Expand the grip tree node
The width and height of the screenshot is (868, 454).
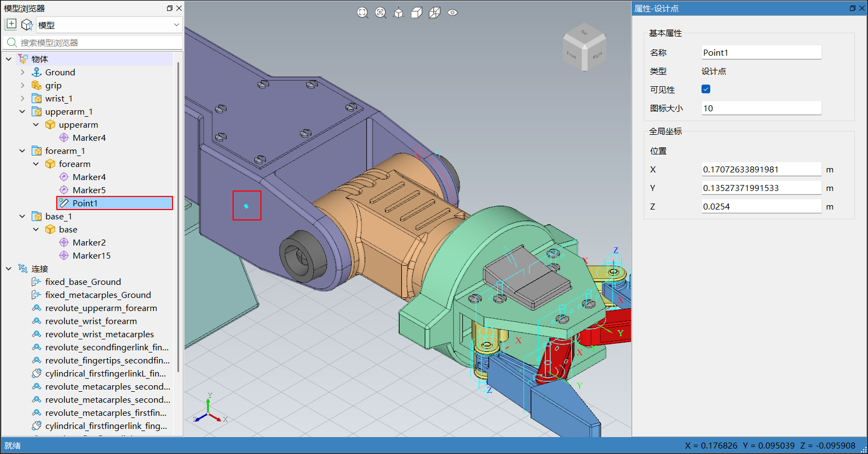(22, 85)
